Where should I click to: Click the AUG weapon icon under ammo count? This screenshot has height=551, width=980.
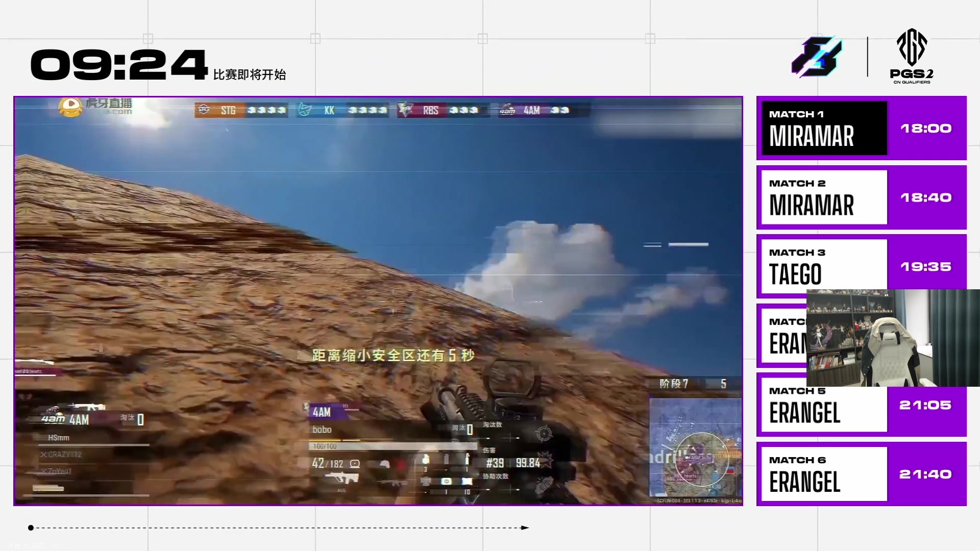tap(341, 479)
